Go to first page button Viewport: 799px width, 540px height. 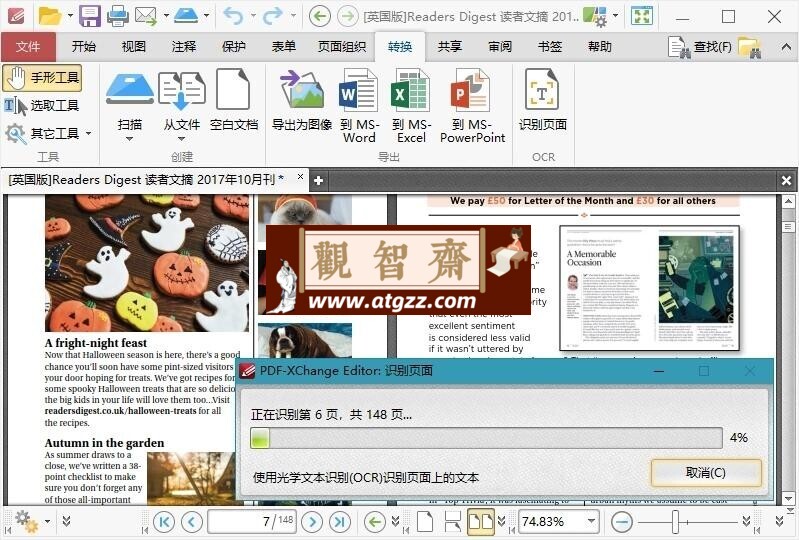[x=164, y=522]
